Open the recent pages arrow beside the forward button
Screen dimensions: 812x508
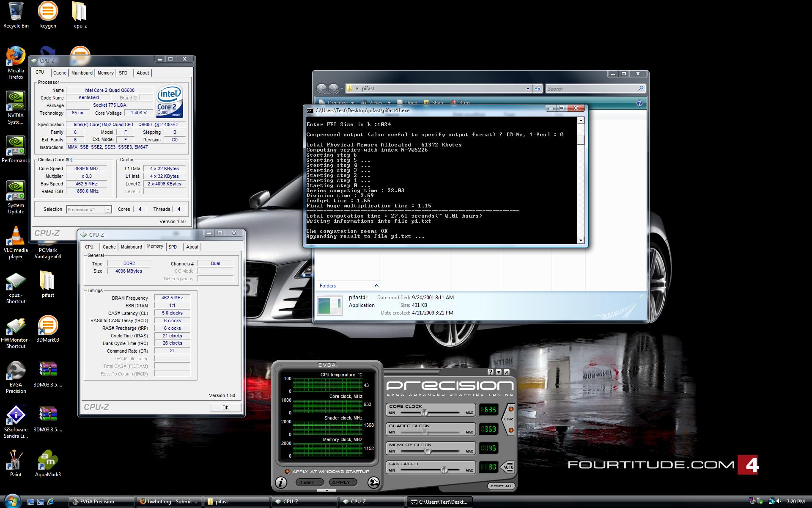[x=342, y=88]
